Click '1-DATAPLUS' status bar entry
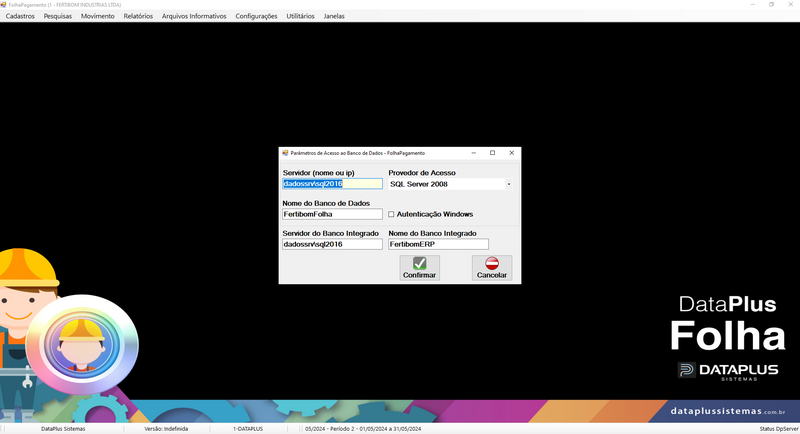The image size is (800, 434). coord(248,429)
